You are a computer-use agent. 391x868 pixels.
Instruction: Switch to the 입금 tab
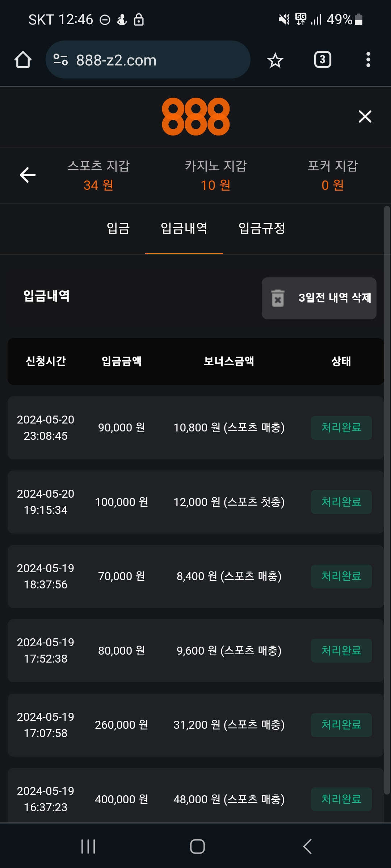pos(118,229)
